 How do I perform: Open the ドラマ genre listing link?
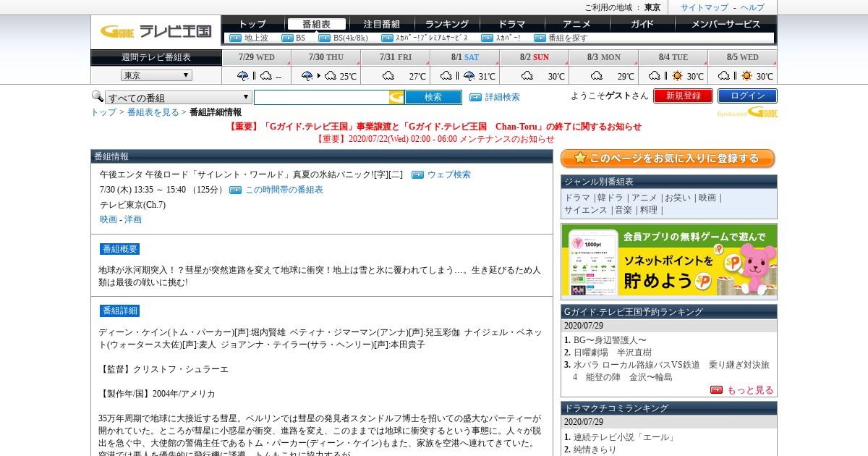coord(577,198)
